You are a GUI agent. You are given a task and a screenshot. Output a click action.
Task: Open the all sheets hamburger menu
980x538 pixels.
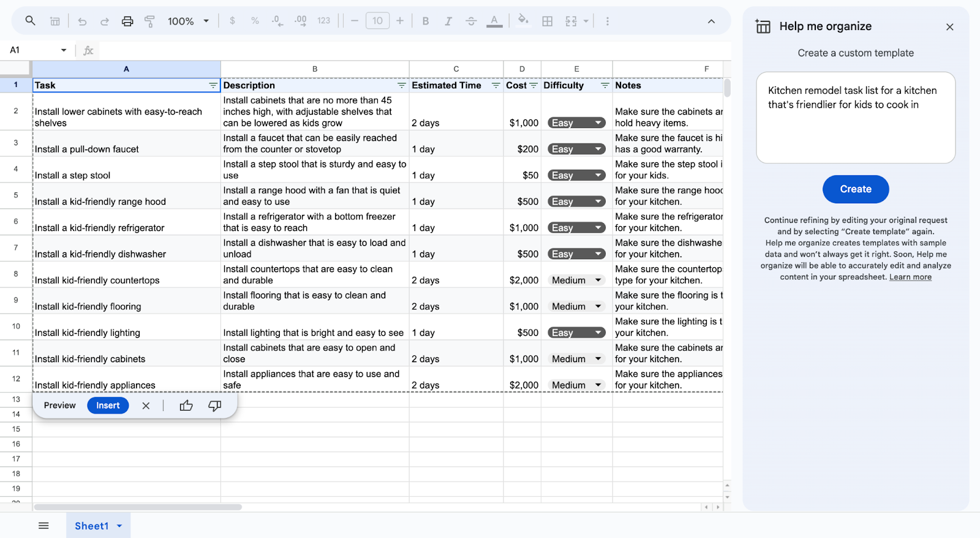pos(43,526)
